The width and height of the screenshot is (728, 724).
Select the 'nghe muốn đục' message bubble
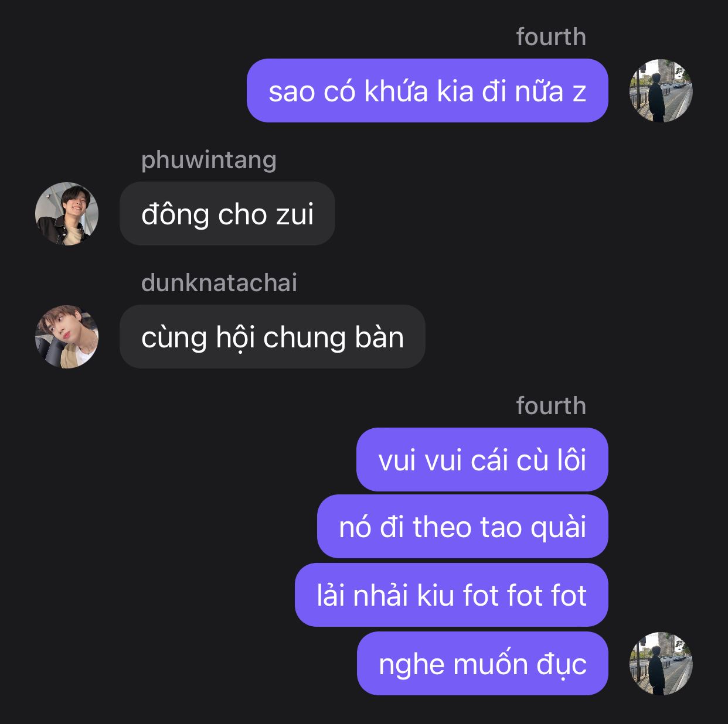point(482,664)
